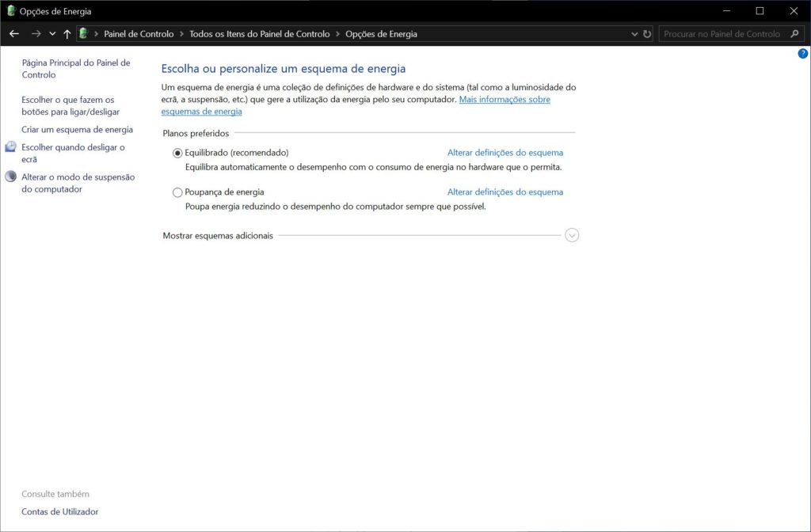This screenshot has width=811, height=532.
Task: Click the moon icon beside 'Alterar o modo de suspensão'
Action: 10,177
